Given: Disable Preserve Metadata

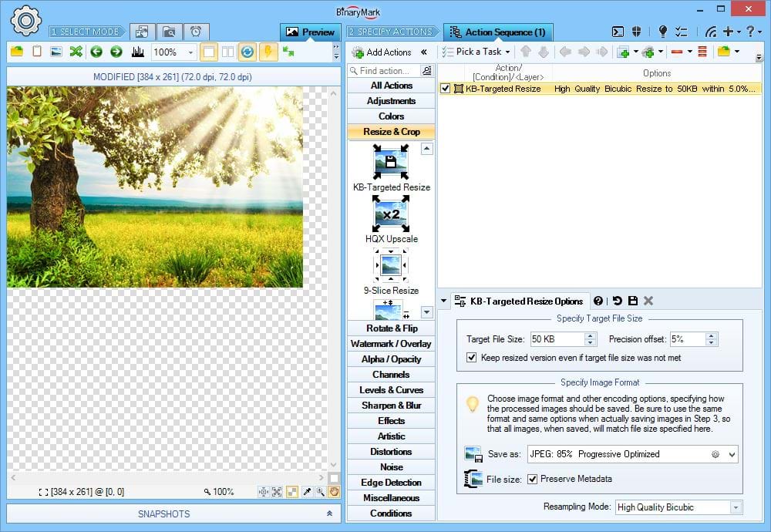Looking at the screenshot, I should (x=532, y=478).
